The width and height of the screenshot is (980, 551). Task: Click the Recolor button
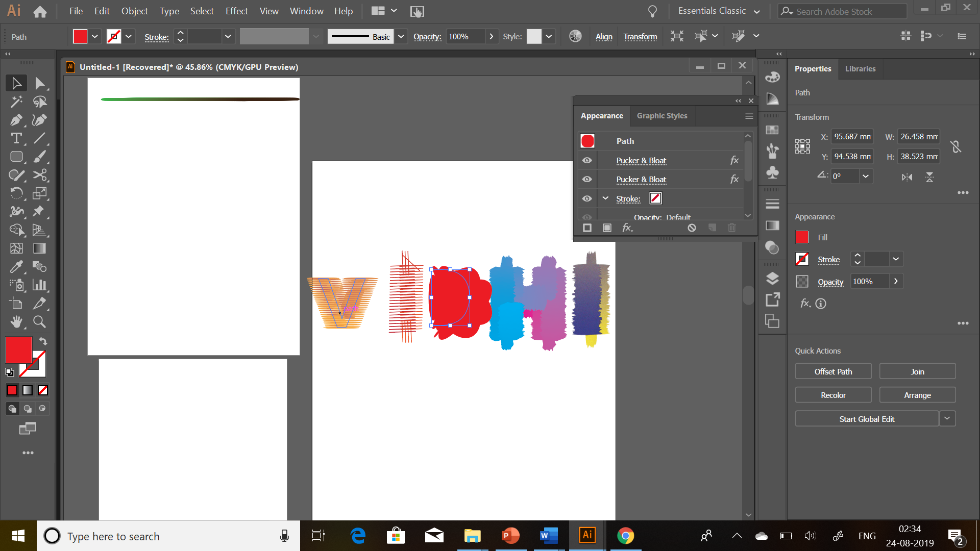coord(833,395)
